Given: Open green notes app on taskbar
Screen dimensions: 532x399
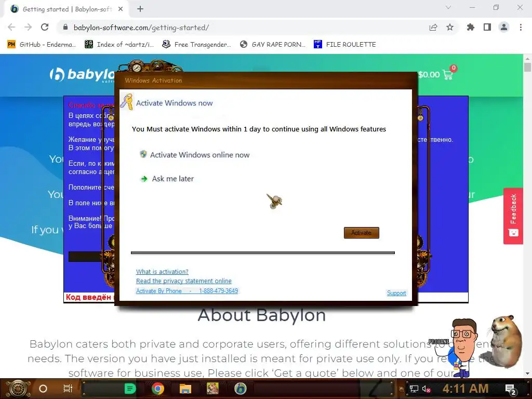Looking at the screenshot, I should pyautogui.click(x=130, y=389).
